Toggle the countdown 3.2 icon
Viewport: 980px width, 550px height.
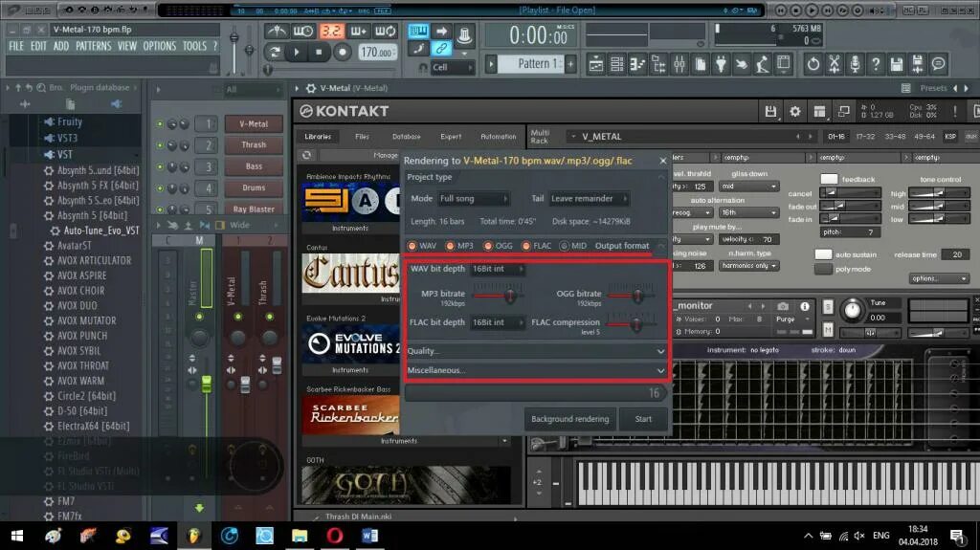click(331, 31)
